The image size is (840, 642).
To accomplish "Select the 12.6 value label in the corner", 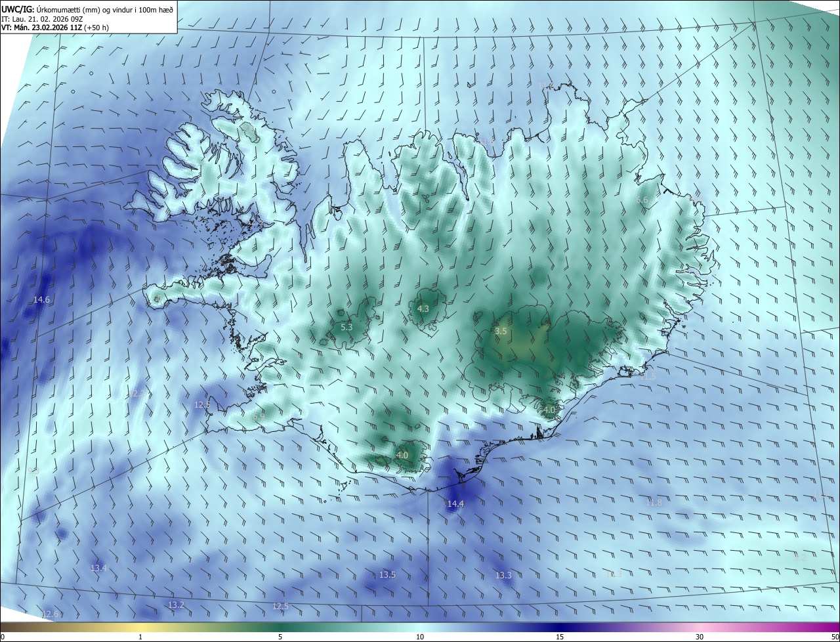I will pos(50,614).
